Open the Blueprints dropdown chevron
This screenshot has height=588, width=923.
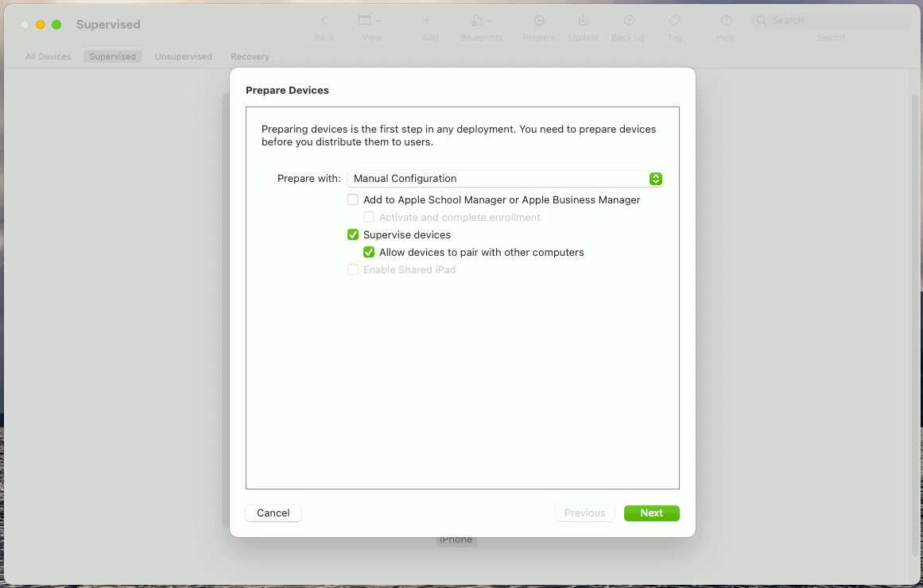click(x=489, y=20)
